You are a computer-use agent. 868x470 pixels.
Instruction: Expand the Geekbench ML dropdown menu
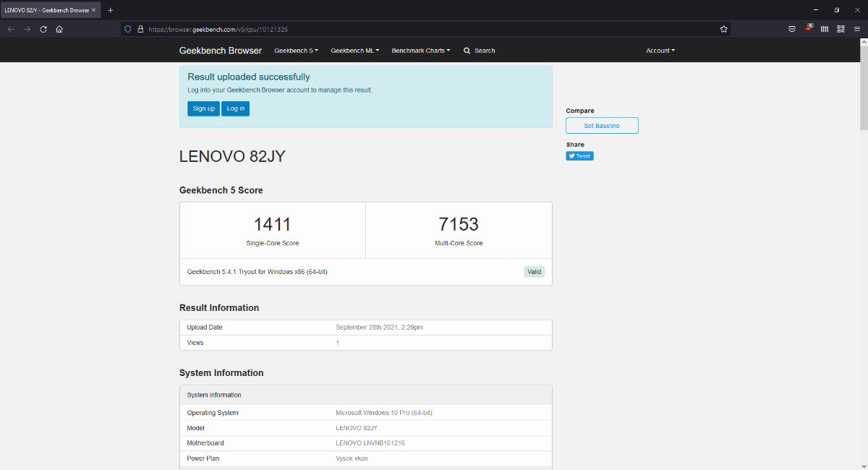click(x=354, y=51)
